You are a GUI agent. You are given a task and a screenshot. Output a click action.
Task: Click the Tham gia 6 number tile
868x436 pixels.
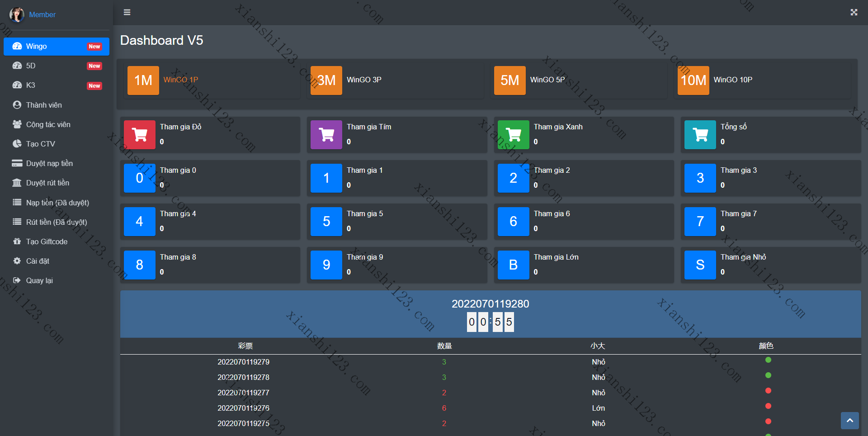click(514, 222)
